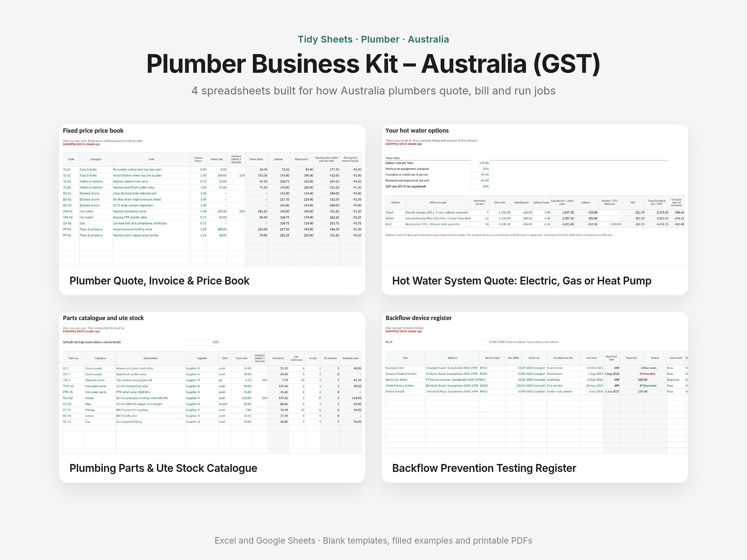
Task: Click the 'Default markup' 30% input cell
Action: [202, 342]
